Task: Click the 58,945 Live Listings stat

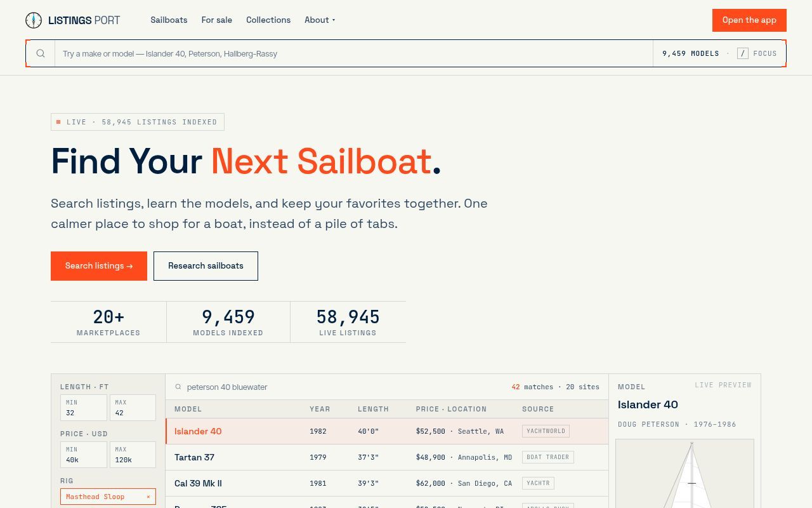Action: coord(348,322)
